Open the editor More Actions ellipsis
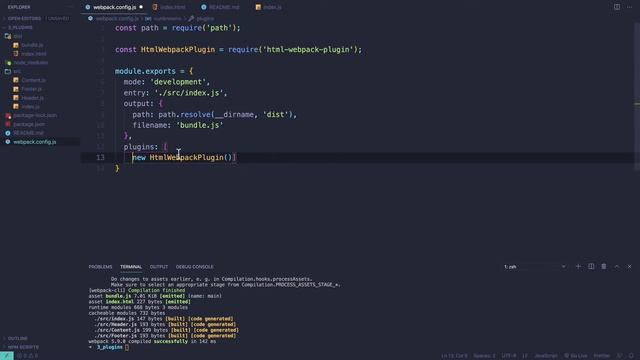Screen dimensions: 640x360 (629, 7)
